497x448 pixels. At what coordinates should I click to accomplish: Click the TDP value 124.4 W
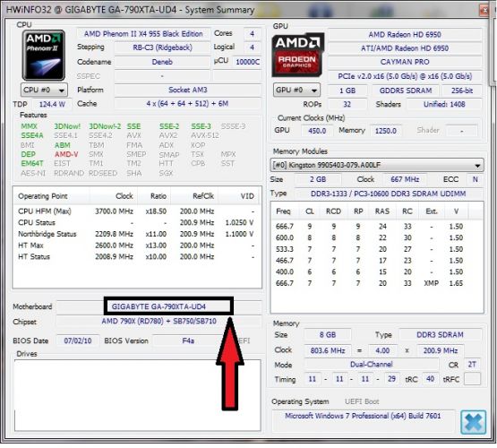pos(52,104)
